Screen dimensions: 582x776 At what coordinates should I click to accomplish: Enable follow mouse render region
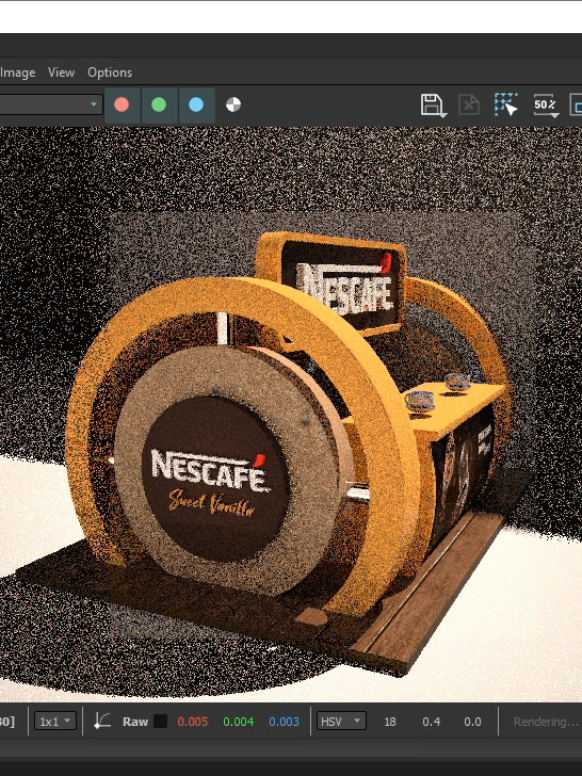[506, 104]
